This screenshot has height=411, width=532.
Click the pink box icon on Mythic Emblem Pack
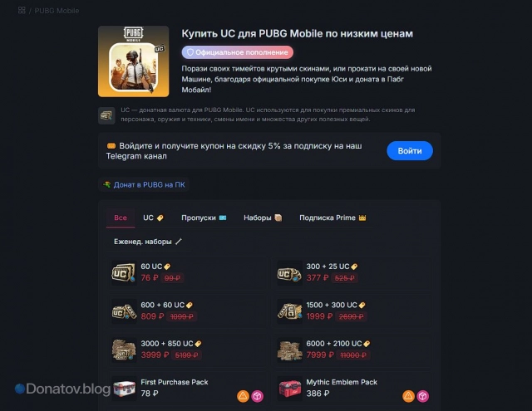tap(423, 396)
